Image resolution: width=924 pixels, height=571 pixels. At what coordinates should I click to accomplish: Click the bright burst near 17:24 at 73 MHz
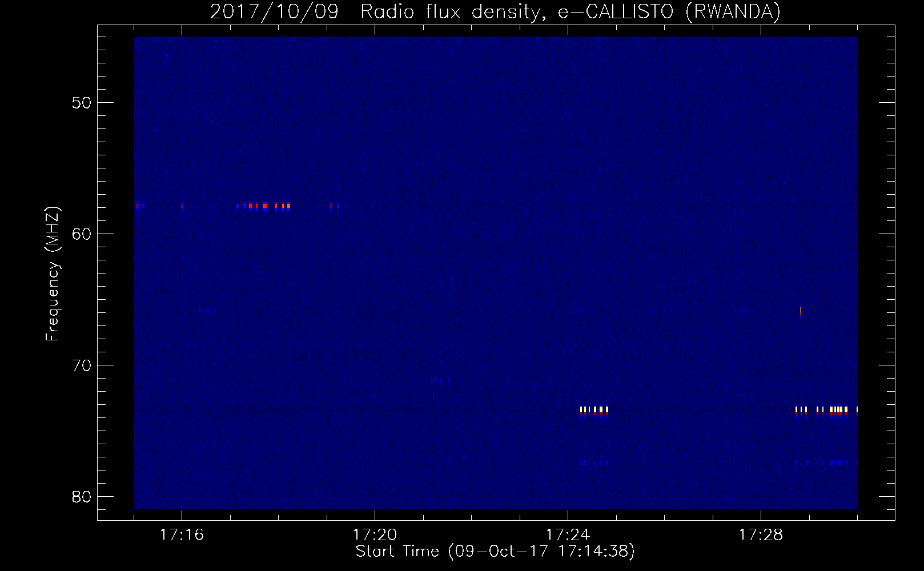click(x=594, y=411)
